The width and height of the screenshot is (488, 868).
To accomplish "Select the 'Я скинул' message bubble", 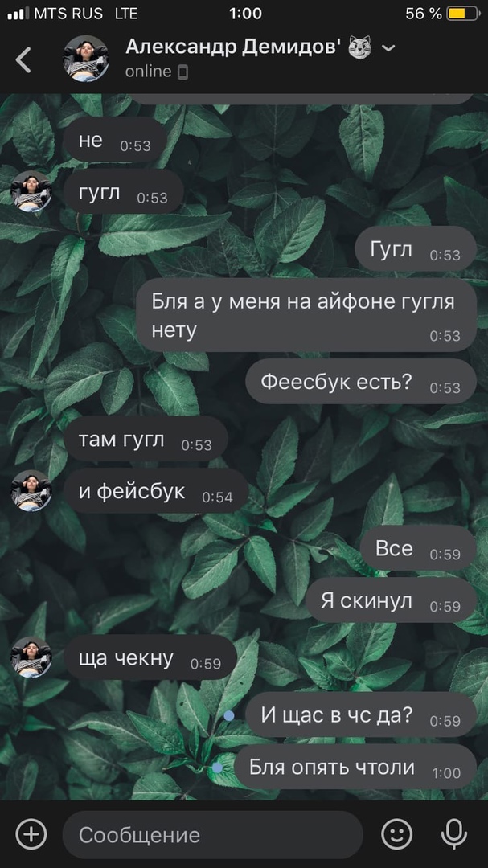I will pyautogui.click(x=391, y=600).
